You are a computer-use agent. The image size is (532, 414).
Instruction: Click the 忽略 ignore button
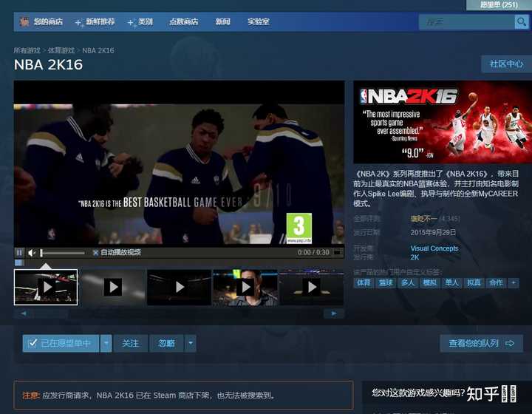(x=166, y=344)
